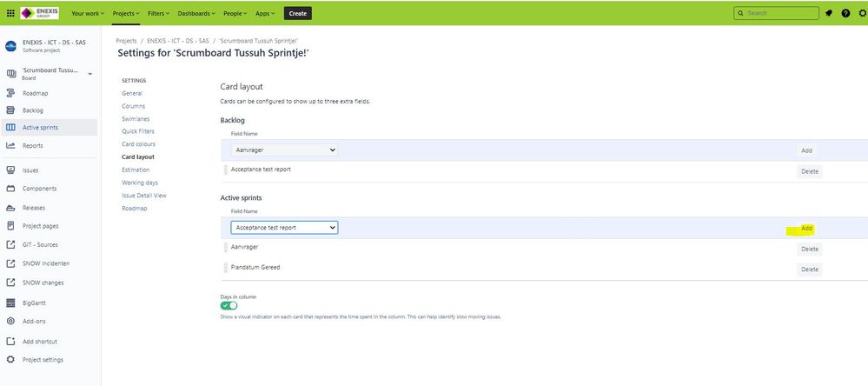Open the Your work dropdown menu
The height and width of the screenshot is (386, 868).
[x=88, y=13]
